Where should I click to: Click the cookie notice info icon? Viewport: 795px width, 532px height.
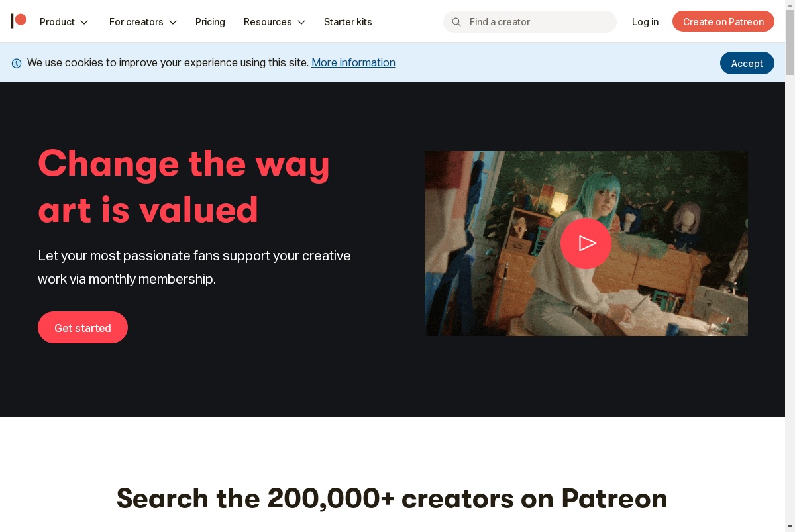pyautogui.click(x=17, y=63)
